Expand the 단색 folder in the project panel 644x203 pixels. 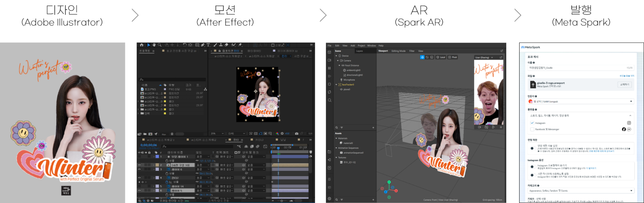coord(139,113)
